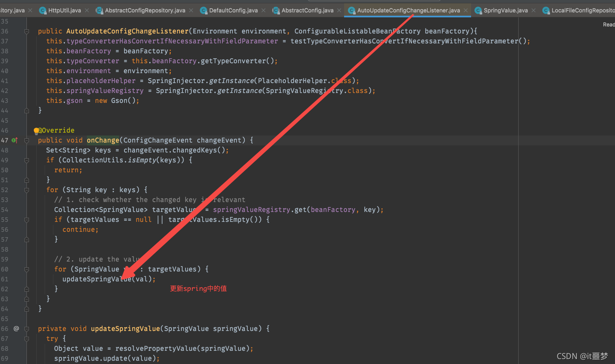The height and width of the screenshot is (364, 615).
Task: Click the class icon on the HttpUtil.java tab
Action: [x=43, y=10]
